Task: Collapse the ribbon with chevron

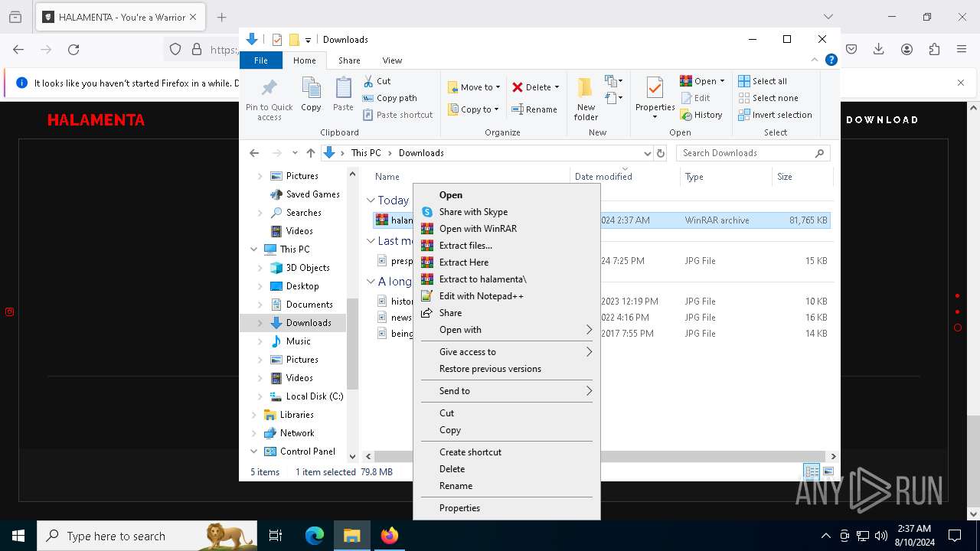Action: [815, 60]
